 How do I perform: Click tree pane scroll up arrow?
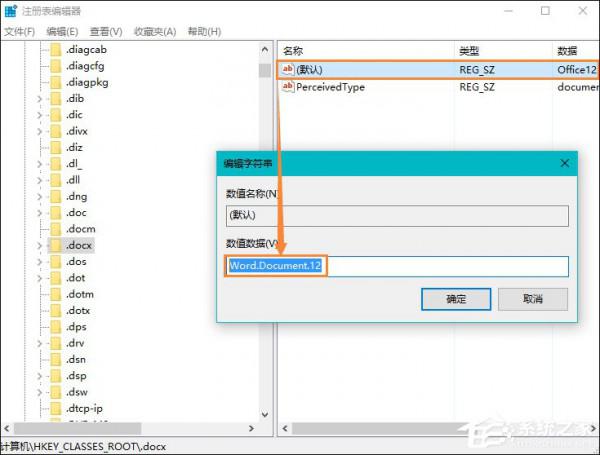265,49
